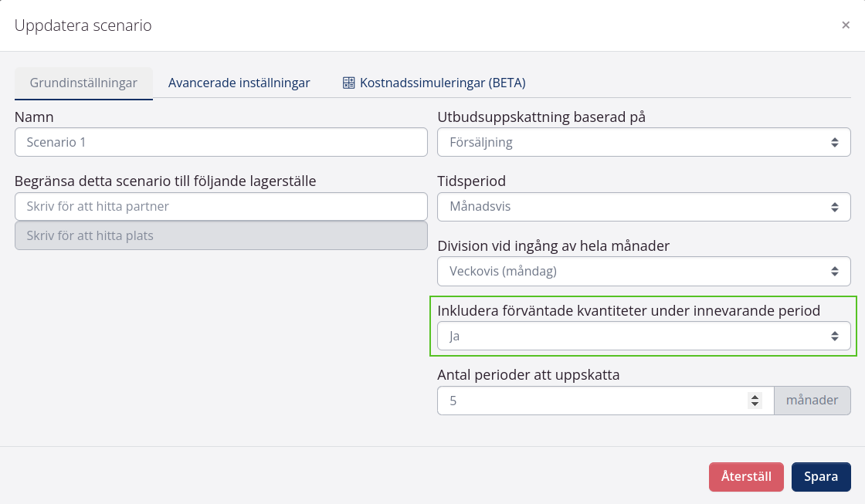Viewport: 865px width, 504px height.
Task: Open the Division vid ingång dropdown
Action: point(644,271)
